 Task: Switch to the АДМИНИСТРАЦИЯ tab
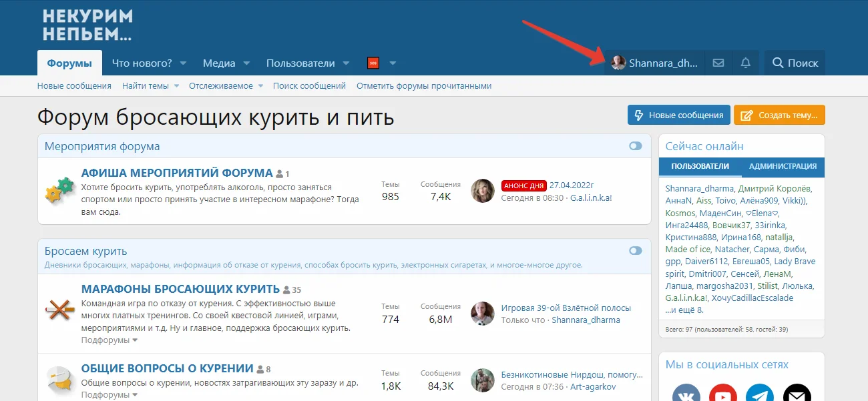783,167
